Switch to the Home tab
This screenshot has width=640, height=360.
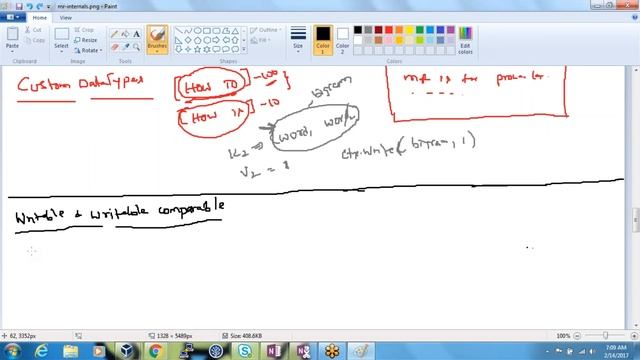point(40,18)
